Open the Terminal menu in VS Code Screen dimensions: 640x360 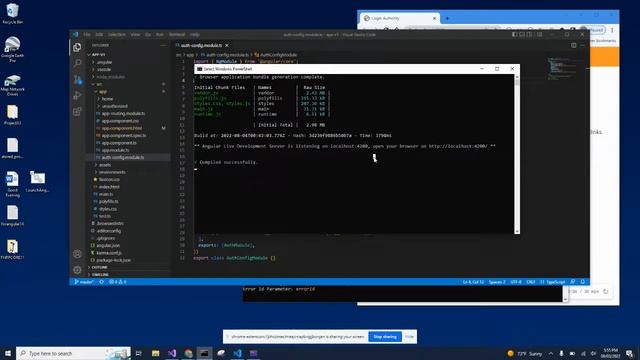177,35
